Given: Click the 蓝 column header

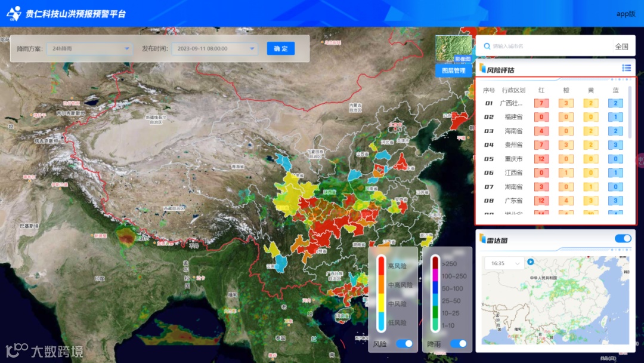Looking at the screenshot, I should point(615,90).
